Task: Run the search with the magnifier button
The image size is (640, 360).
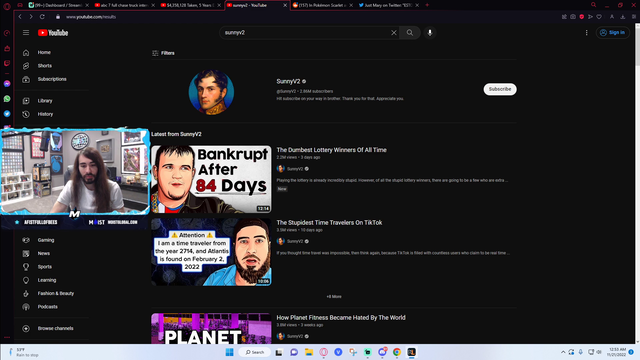Action: (410, 33)
